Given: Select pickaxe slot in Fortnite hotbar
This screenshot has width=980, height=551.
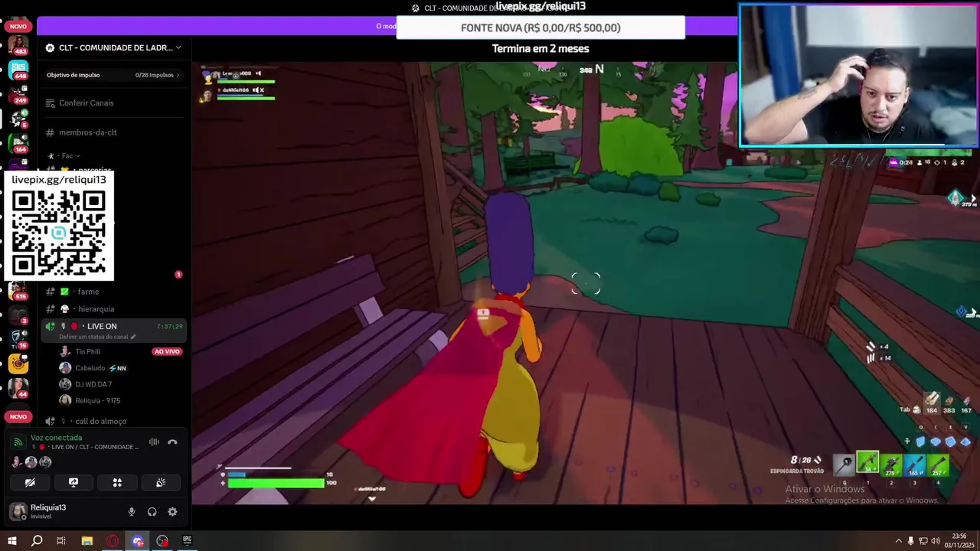Looking at the screenshot, I should pyautogui.click(x=843, y=464).
